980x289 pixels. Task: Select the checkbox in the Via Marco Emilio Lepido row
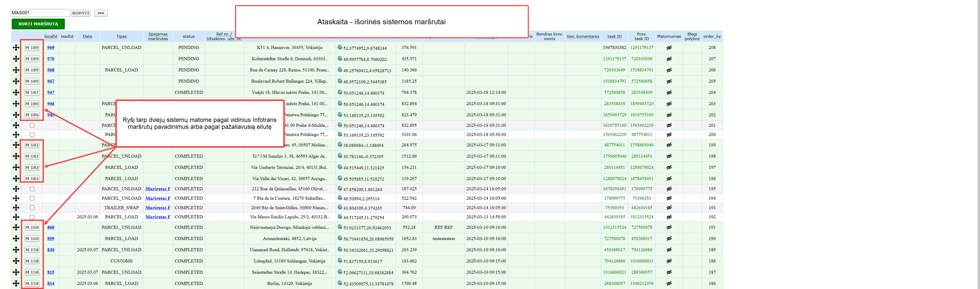32,217
